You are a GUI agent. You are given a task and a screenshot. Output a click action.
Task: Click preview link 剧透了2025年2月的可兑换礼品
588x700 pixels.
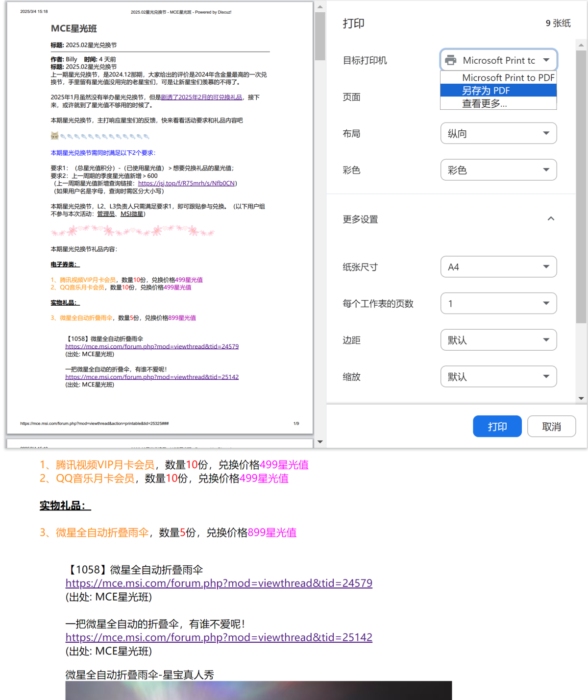point(201,97)
